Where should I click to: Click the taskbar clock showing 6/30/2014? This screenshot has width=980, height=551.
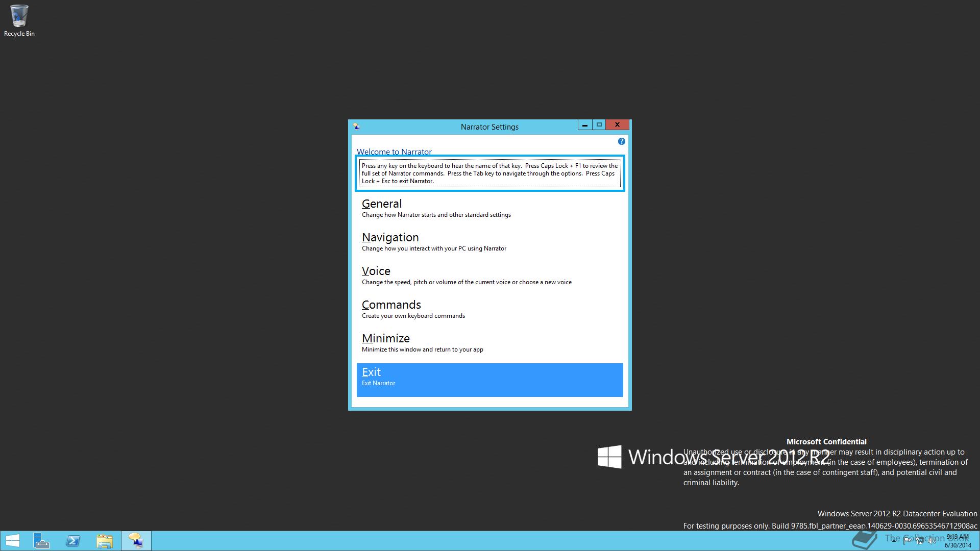(x=958, y=541)
